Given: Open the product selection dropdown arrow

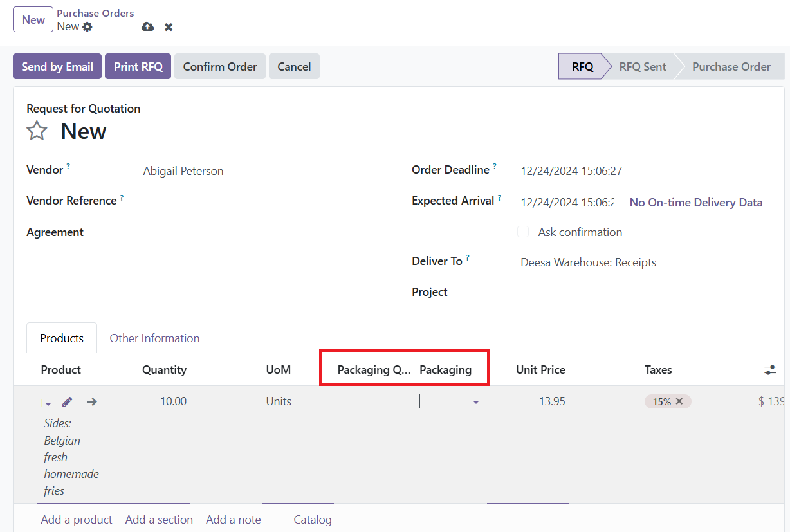Looking at the screenshot, I should click(48, 403).
